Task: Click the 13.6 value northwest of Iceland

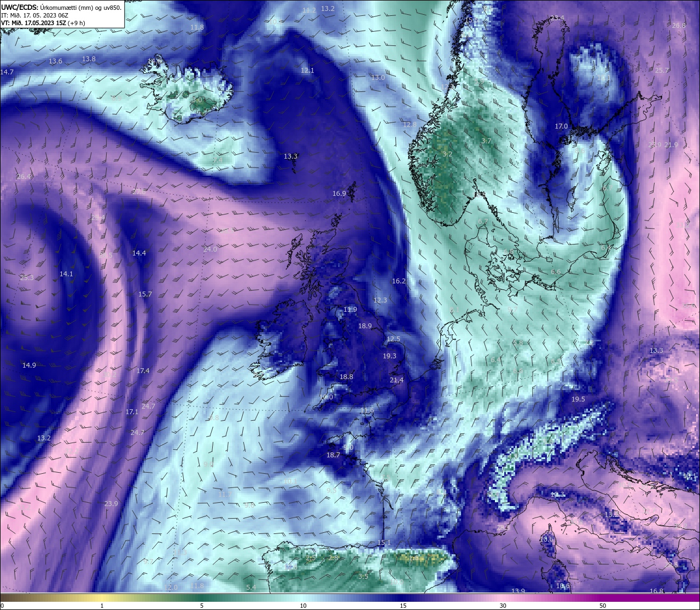Action: coord(55,61)
